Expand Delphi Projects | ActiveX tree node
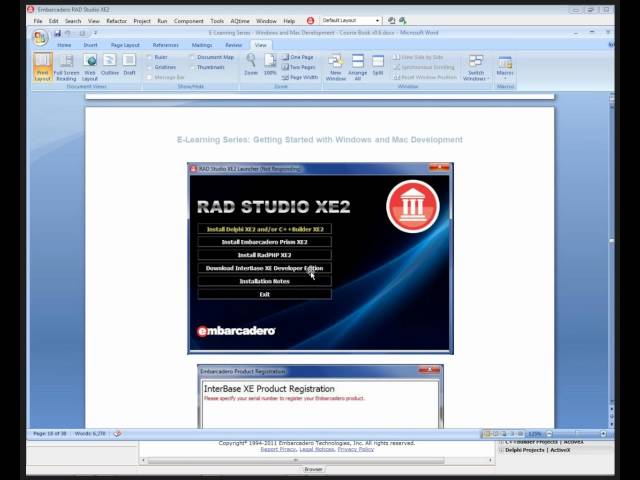The width and height of the screenshot is (640, 480). [x=501, y=450]
